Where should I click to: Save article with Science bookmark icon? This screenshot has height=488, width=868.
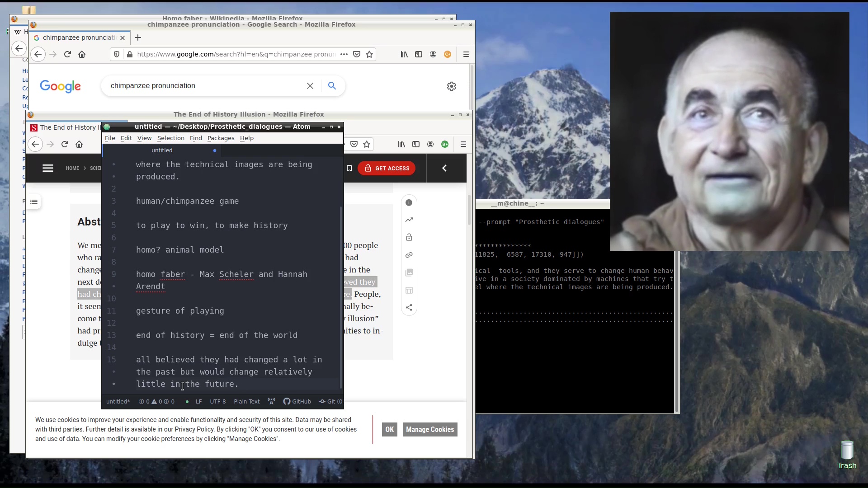[349, 168]
